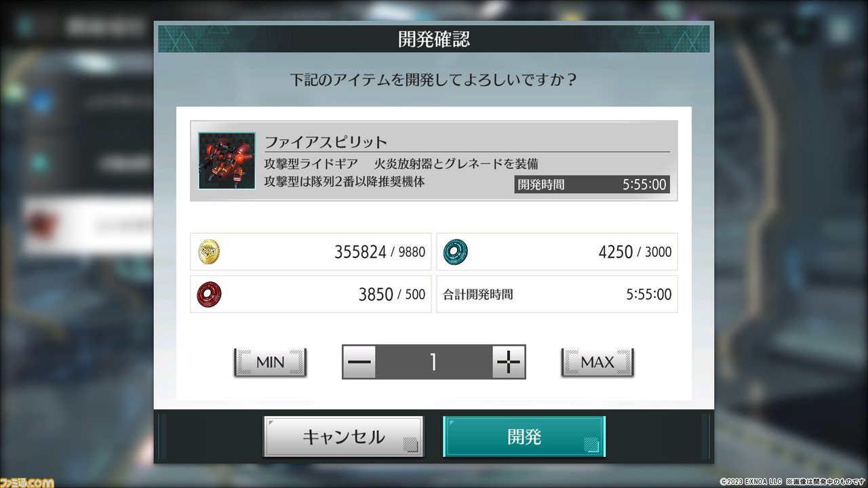Viewport: 868px width, 488px height.
Task: Click the 開発時間 5:55:00 label
Action: (592, 184)
